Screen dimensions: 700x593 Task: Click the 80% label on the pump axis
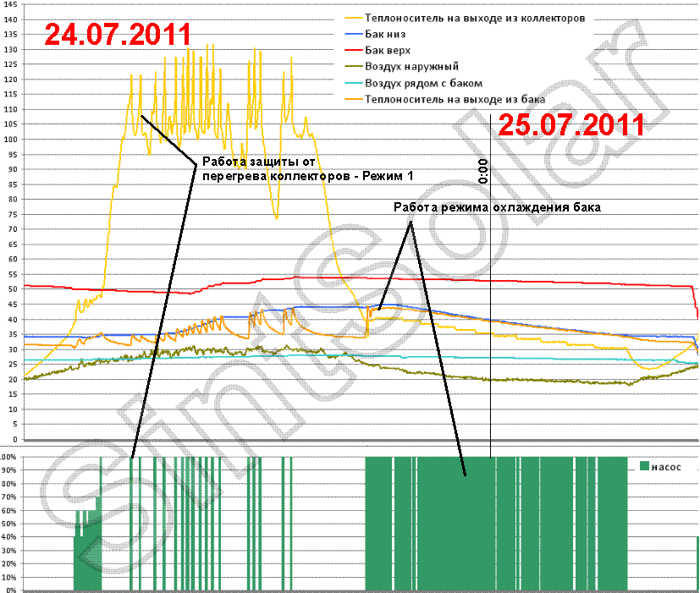coord(9,484)
